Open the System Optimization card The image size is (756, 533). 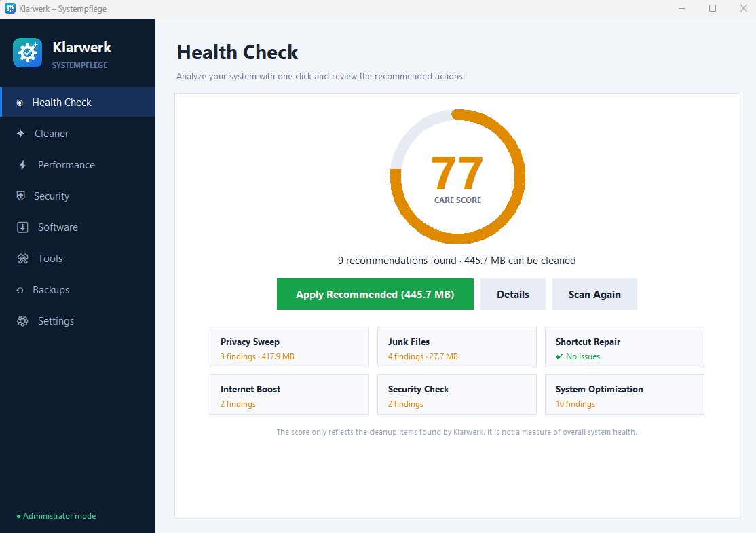point(624,394)
